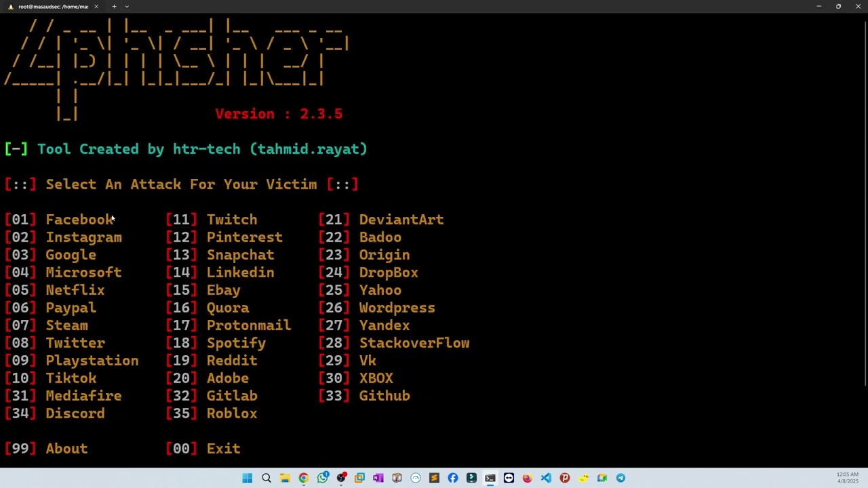Click the 'Snapchat' option text
Screen dimensions: 868x488
click(241, 255)
